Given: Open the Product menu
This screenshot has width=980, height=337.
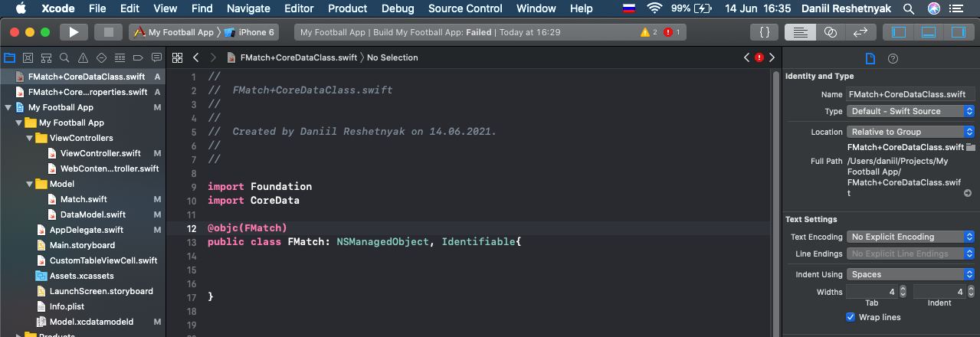Looking at the screenshot, I should tap(347, 8).
